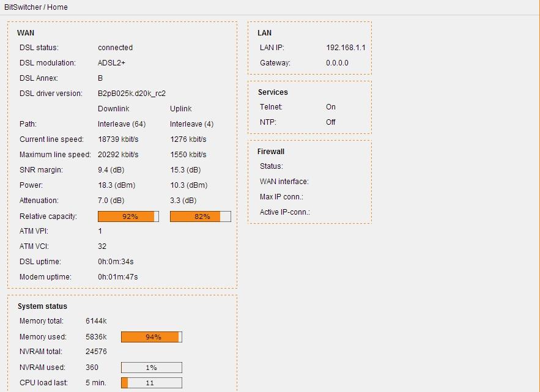The height and width of the screenshot is (392, 540).
Task: Click the 'DSL driver version:' label
Action: [x=51, y=94]
